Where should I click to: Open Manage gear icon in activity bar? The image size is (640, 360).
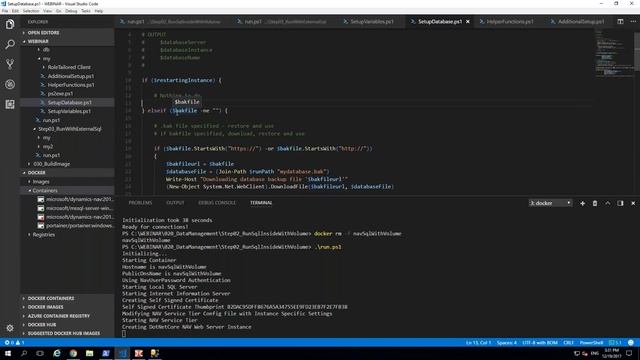point(10,328)
